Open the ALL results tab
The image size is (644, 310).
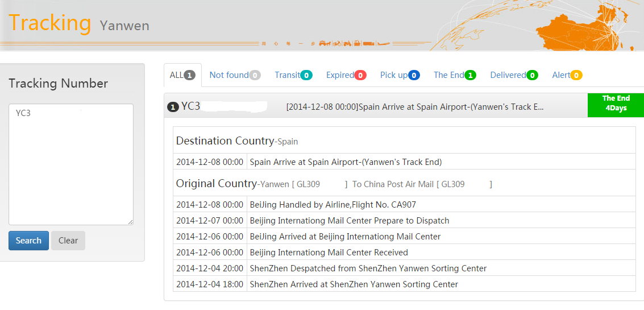coord(182,75)
